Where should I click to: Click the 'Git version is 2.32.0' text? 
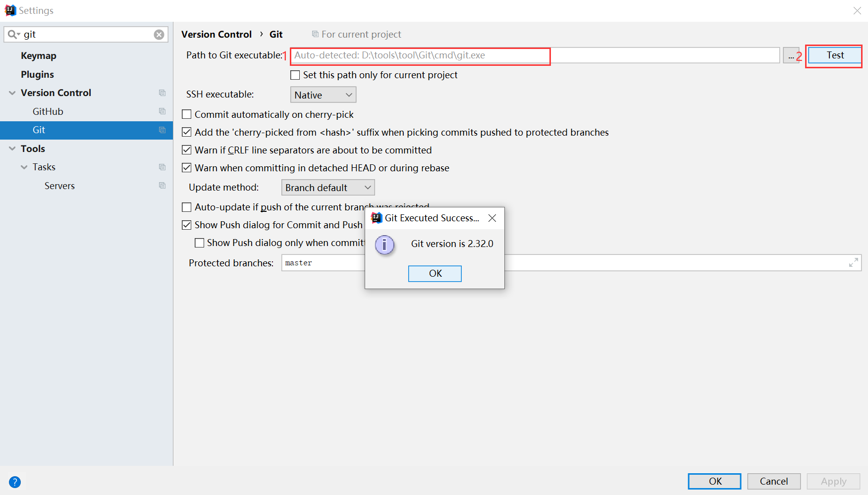pos(452,244)
